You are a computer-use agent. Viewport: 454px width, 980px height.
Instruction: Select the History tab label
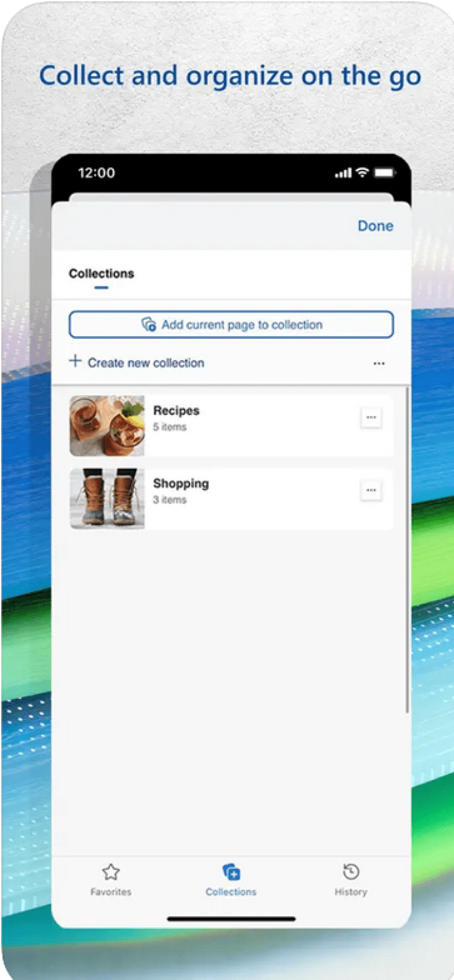[x=351, y=892]
